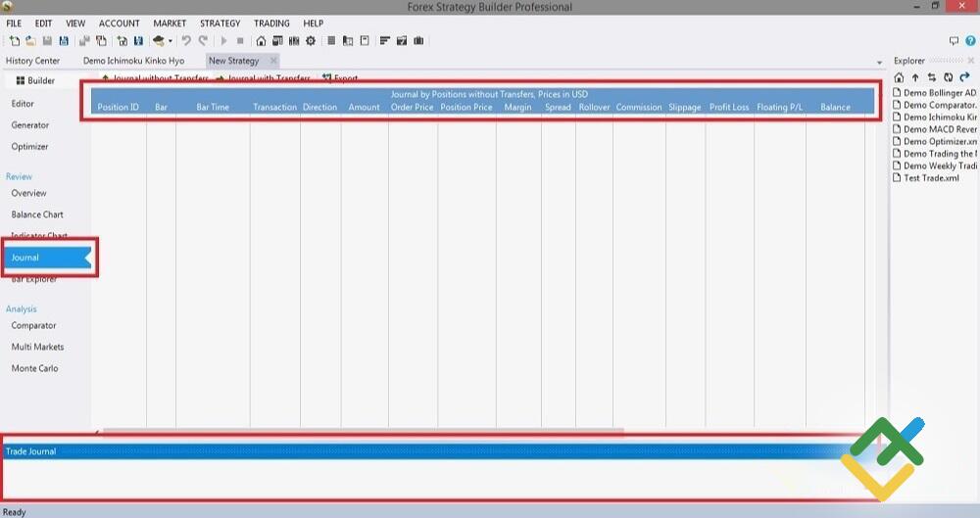Click Explorer panel blue forward arrow icon

(x=965, y=77)
